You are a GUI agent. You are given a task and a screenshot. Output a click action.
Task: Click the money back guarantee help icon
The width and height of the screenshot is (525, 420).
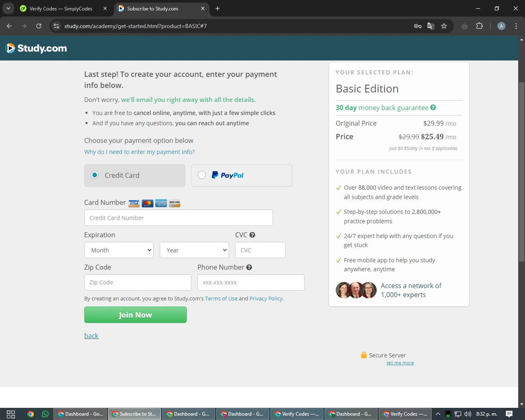pos(433,107)
